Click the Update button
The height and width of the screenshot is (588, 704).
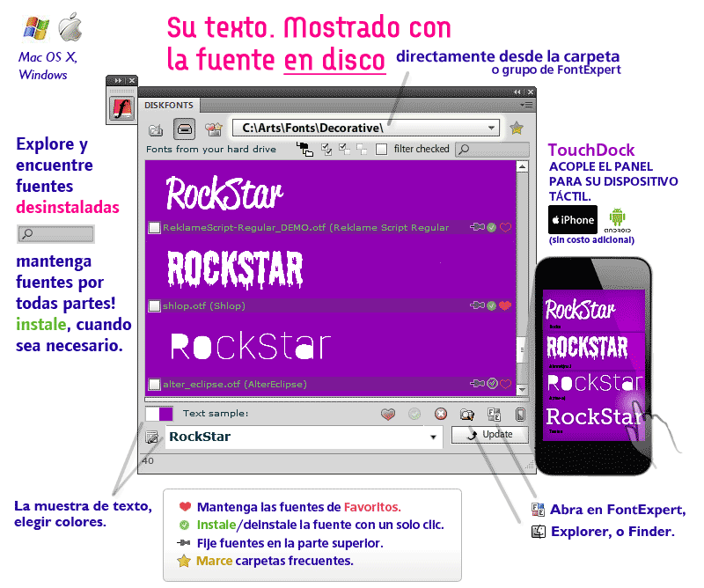pos(490,434)
